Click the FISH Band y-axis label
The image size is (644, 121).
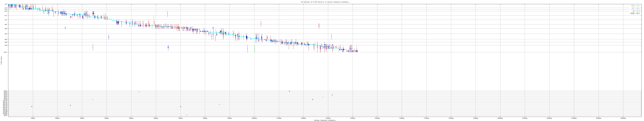[x=1, y=60]
